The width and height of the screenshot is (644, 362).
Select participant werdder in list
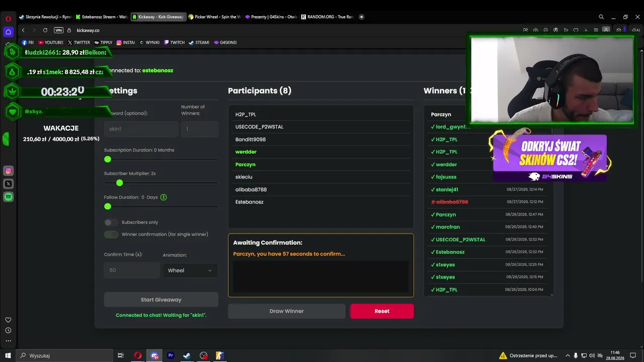(x=321, y=152)
